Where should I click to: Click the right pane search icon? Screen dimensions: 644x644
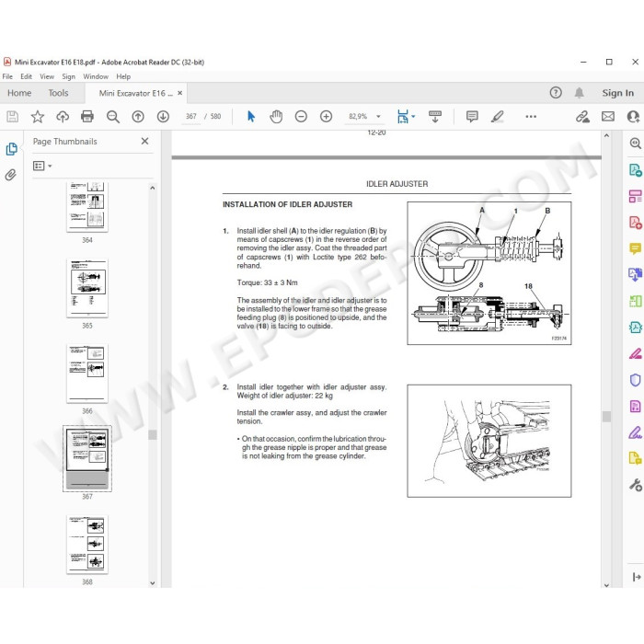tap(635, 144)
